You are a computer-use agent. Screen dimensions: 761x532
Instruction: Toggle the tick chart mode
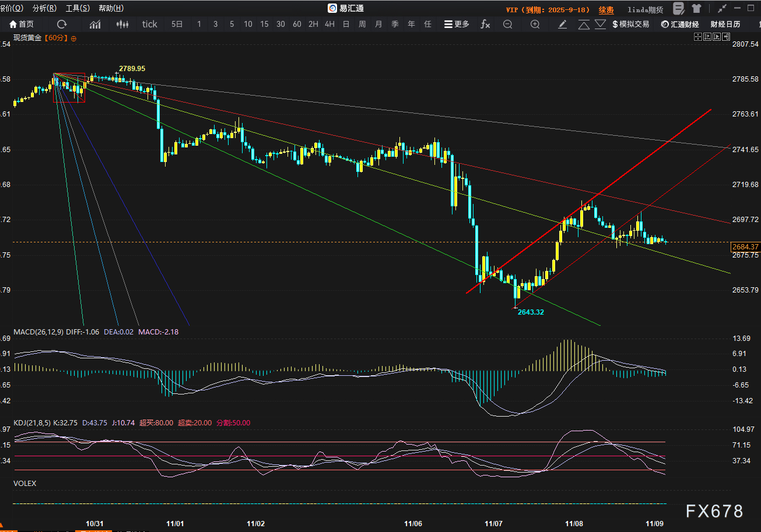tap(150, 24)
